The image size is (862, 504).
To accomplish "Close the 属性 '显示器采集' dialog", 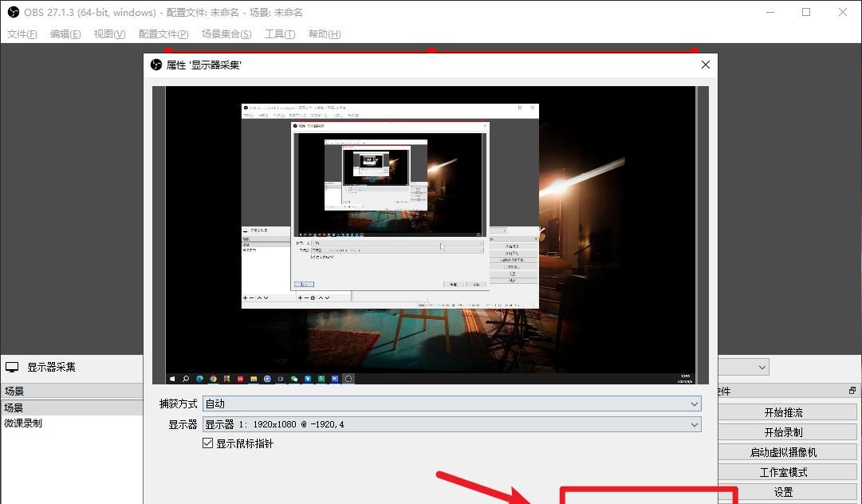I will pyautogui.click(x=706, y=65).
